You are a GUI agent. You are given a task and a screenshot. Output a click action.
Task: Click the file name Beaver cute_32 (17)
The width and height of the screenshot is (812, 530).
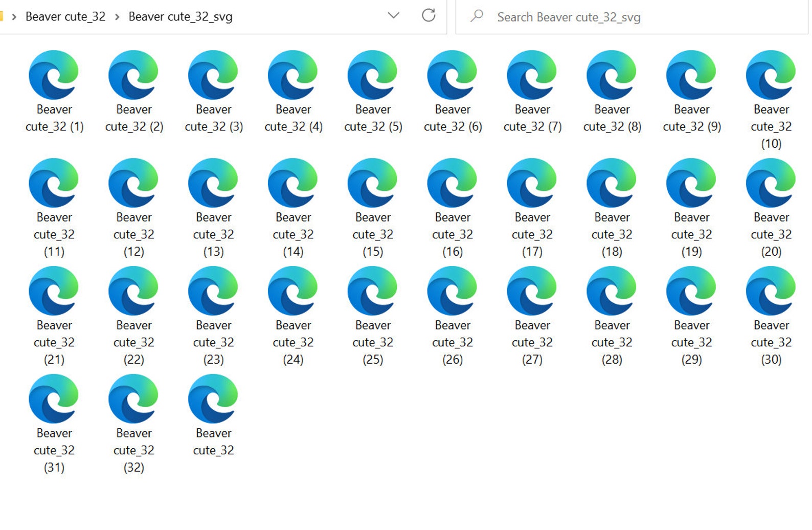pyautogui.click(x=532, y=234)
